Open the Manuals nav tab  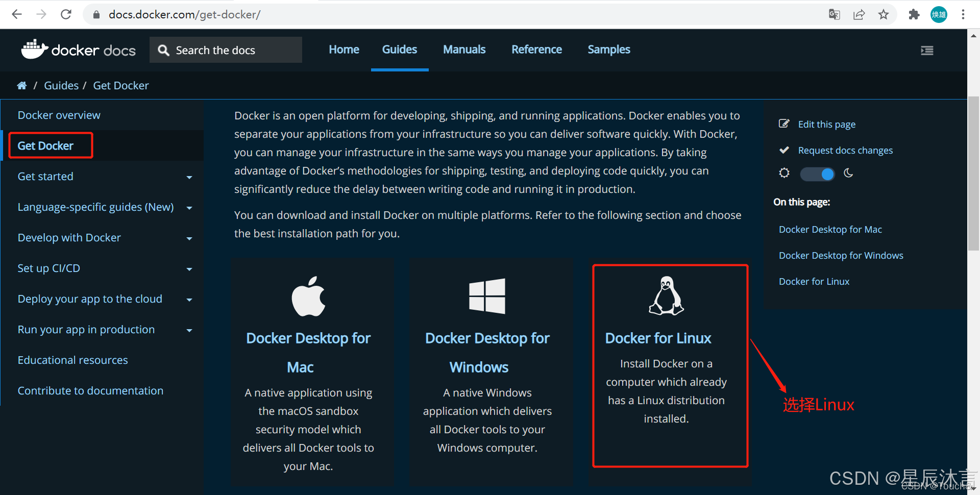(464, 49)
